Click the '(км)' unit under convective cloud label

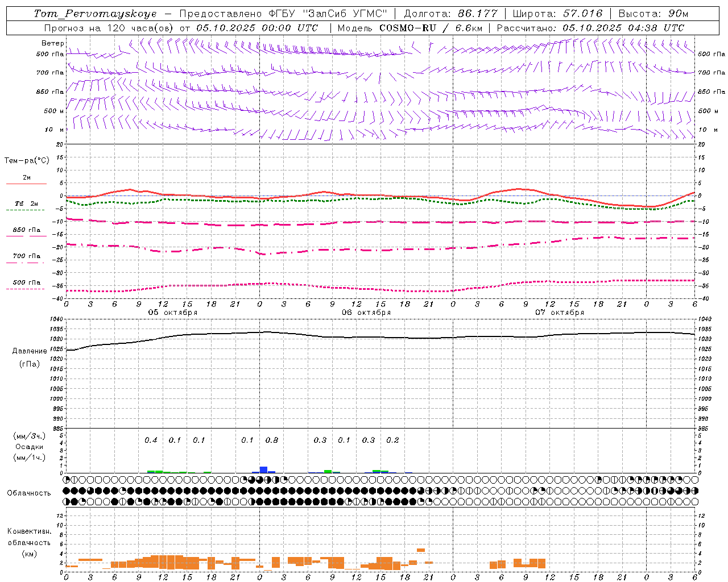(30, 554)
